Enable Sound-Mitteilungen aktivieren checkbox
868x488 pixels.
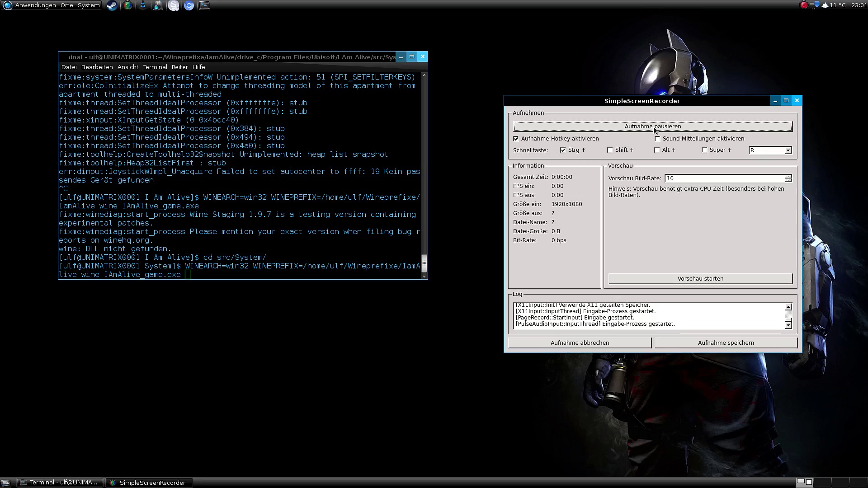657,139
